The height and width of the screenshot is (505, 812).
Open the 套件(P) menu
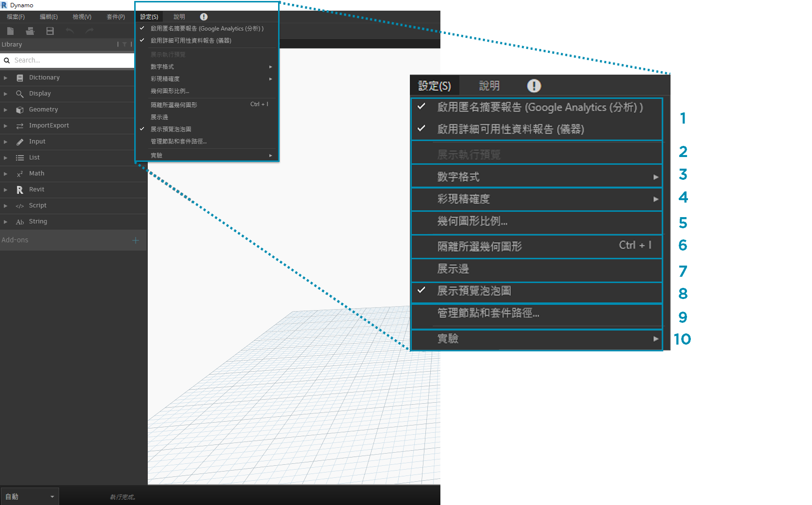[116, 16]
